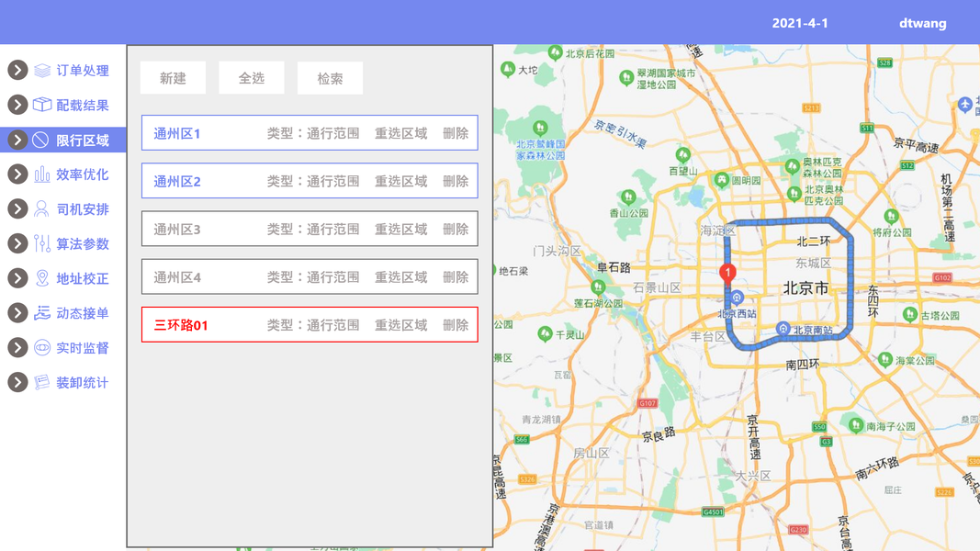Delete the 三环路01 zone
Viewport: 980px width, 551px height.
coord(456,325)
